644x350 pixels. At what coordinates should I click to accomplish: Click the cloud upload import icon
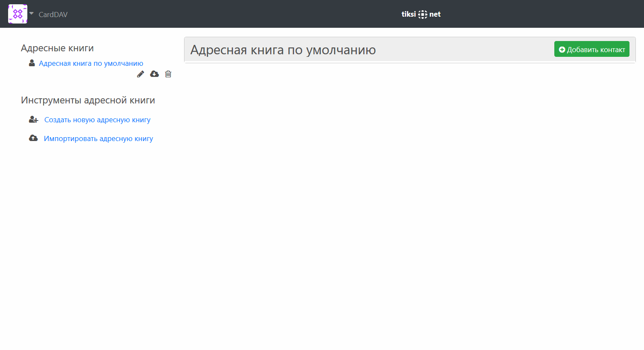[33, 138]
